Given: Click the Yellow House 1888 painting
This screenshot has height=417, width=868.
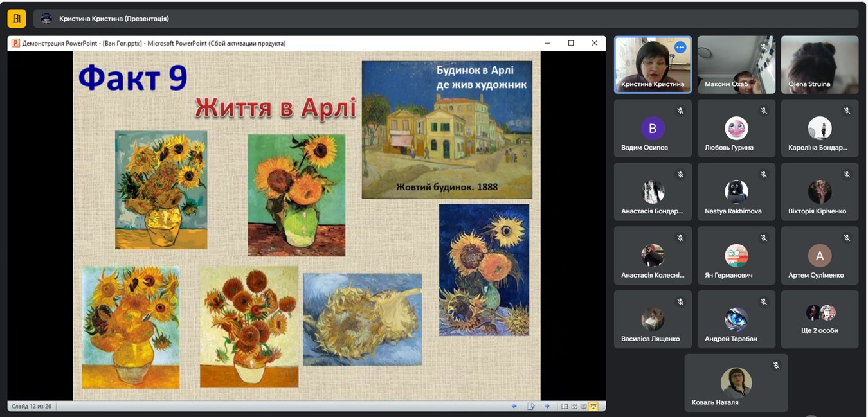Looking at the screenshot, I should (x=447, y=130).
